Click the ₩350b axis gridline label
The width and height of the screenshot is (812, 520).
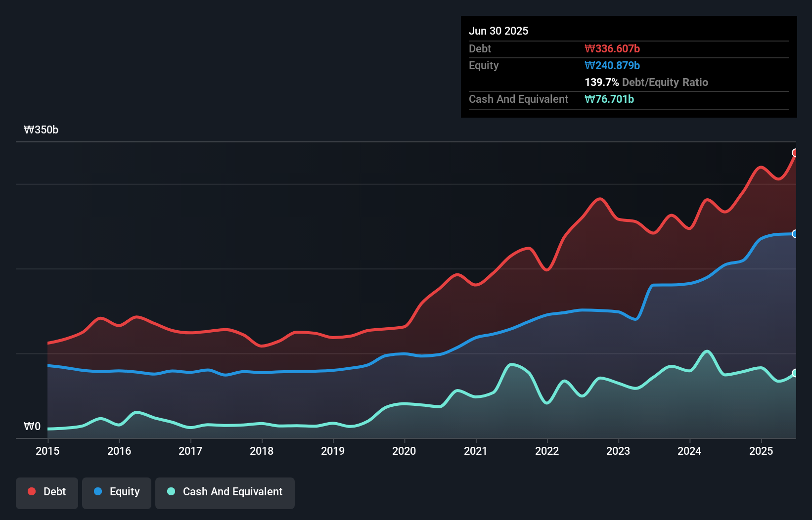pos(42,130)
